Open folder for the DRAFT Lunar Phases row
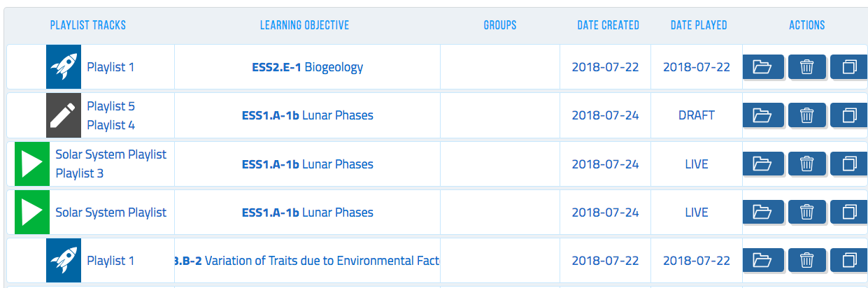The height and width of the screenshot is (288, 868). point(763,115)
